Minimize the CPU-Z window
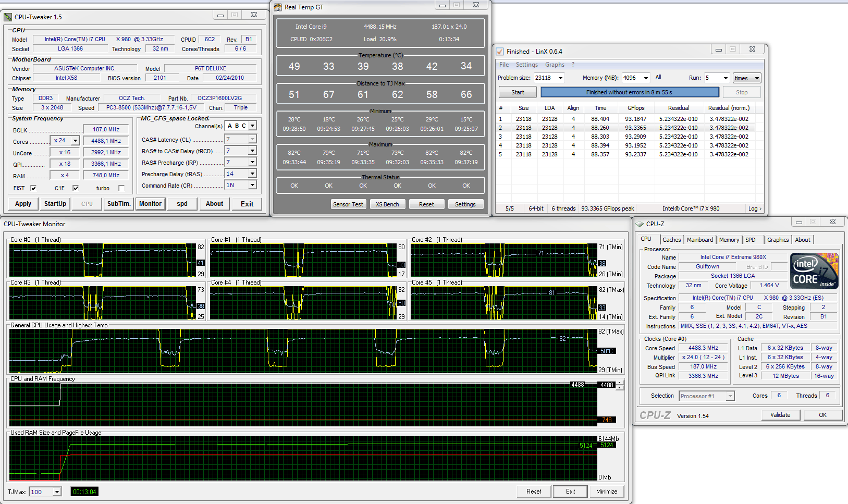The image size is (848, 504). click(x=798, y=222)
